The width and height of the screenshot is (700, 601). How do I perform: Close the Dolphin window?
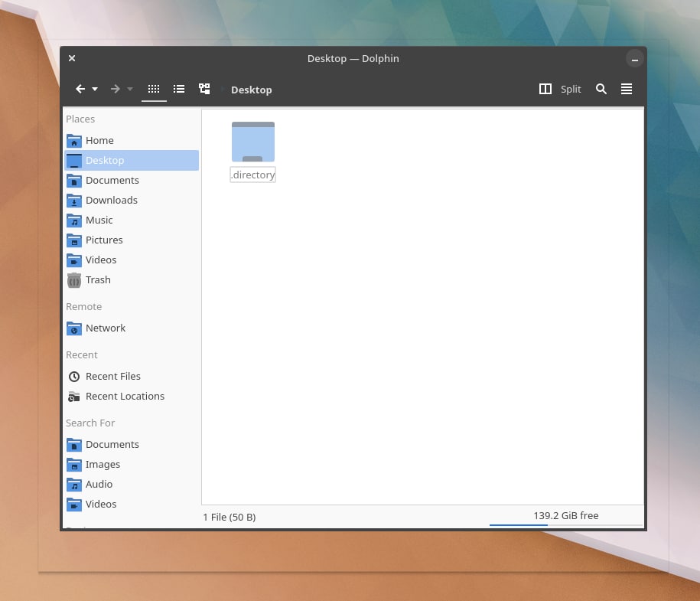(x=72, y=58)
